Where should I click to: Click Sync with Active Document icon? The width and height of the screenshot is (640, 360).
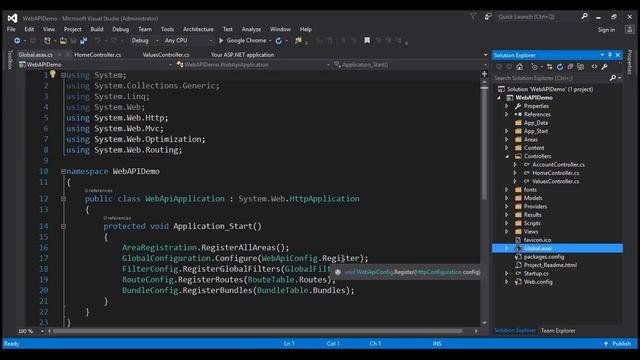(x=549, y=67)
